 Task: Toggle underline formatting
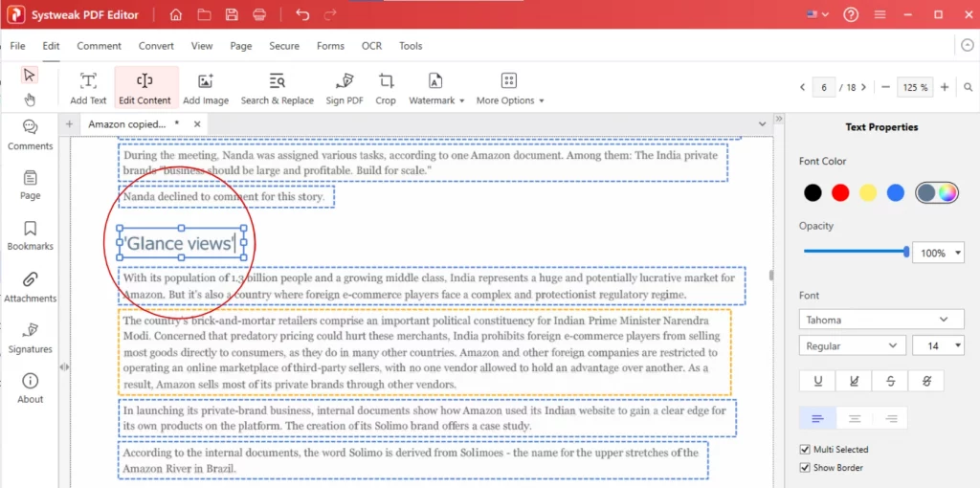tap(818, 381)
